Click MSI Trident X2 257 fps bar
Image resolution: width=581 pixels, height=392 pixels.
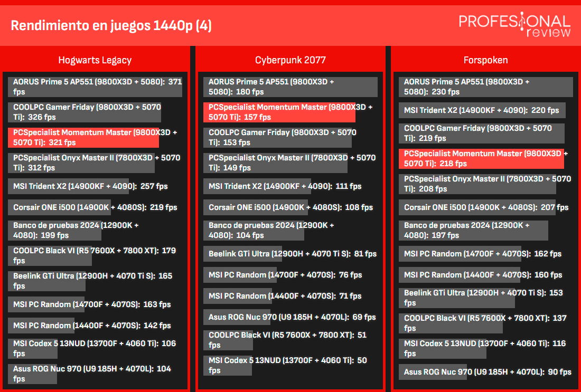pyautogui.click(x=68, y=186)
